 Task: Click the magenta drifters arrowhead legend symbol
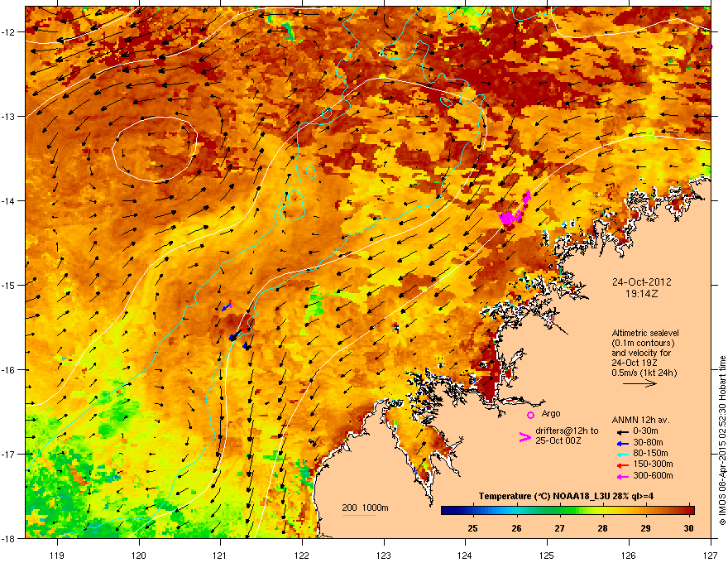click(x=524, y=436)
